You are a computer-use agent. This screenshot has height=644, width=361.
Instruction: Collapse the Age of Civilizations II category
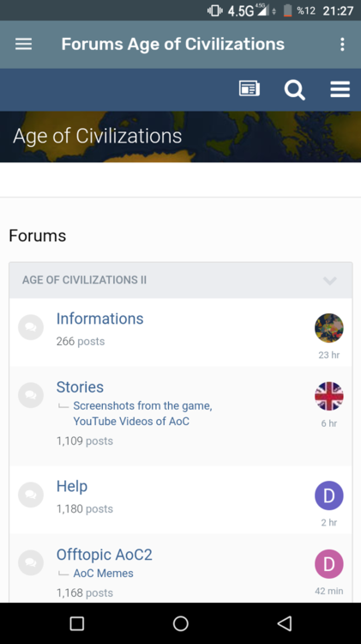[x=330, y=281]
